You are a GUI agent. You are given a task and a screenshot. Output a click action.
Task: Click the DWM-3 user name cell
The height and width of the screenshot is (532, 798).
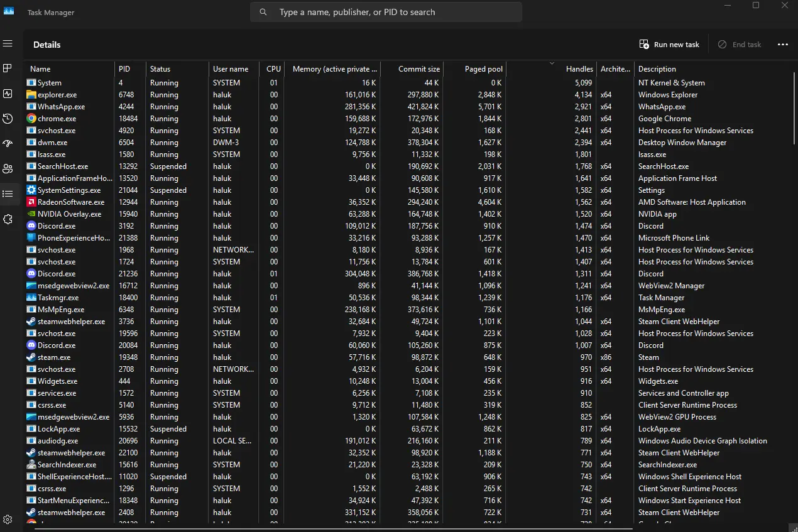pos(226,143)
